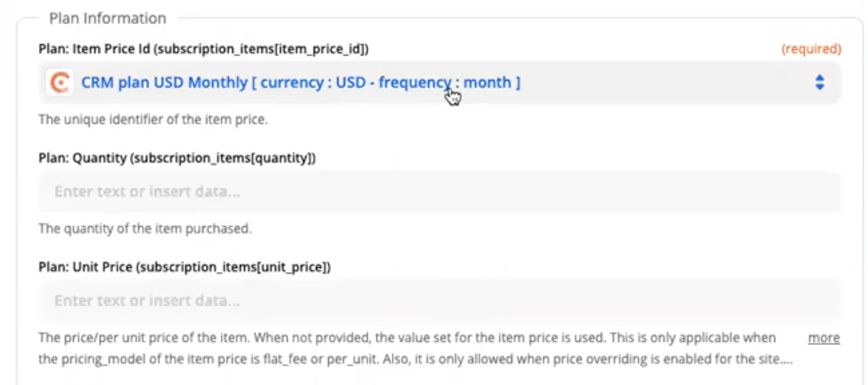Click the Chargebee logo icon in plan field
Image resolution: width=868 pixels, height=385 pixels.
click(x=59, y=83)
